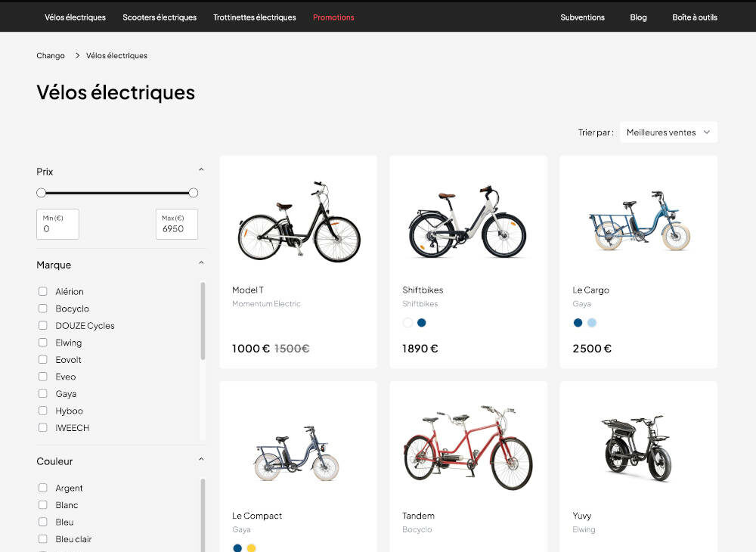Open the Yuvy product title
The height and width of the screenshot is (552, 756).
(x=582, y=516)
